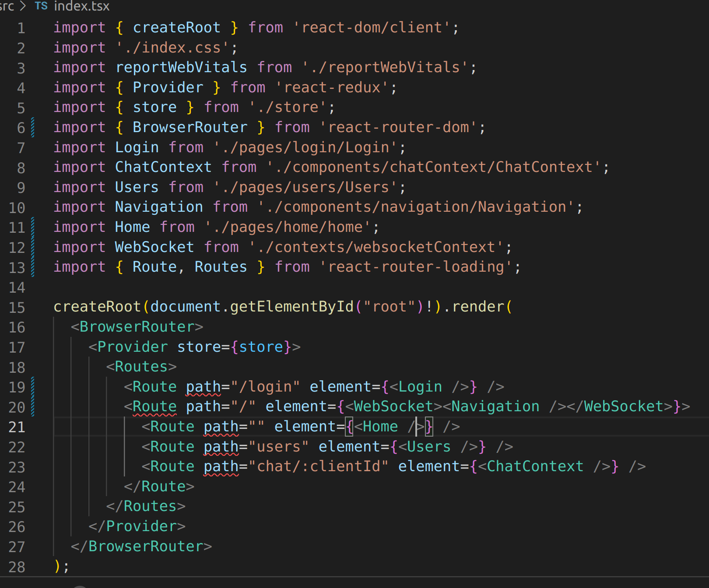Viewport: 709px width, 588px height.
Task: Click the './reportWebVitals' path string
Action: [385, 67]
